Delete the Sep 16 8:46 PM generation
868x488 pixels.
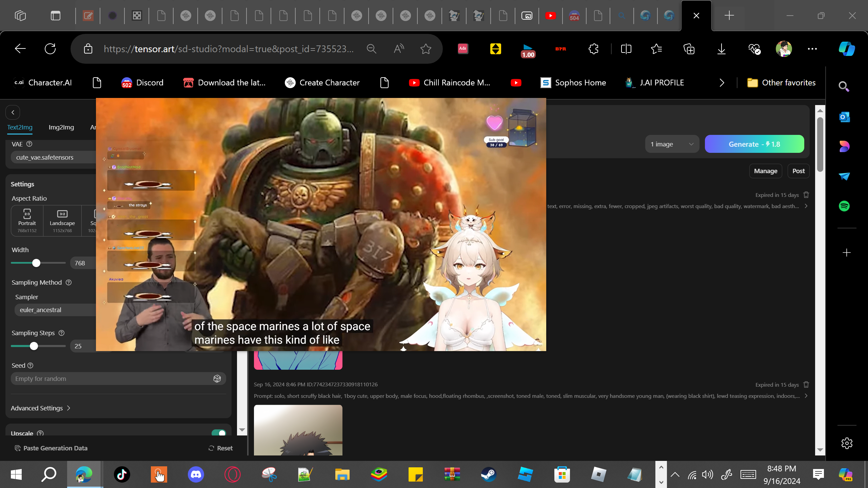806,385
